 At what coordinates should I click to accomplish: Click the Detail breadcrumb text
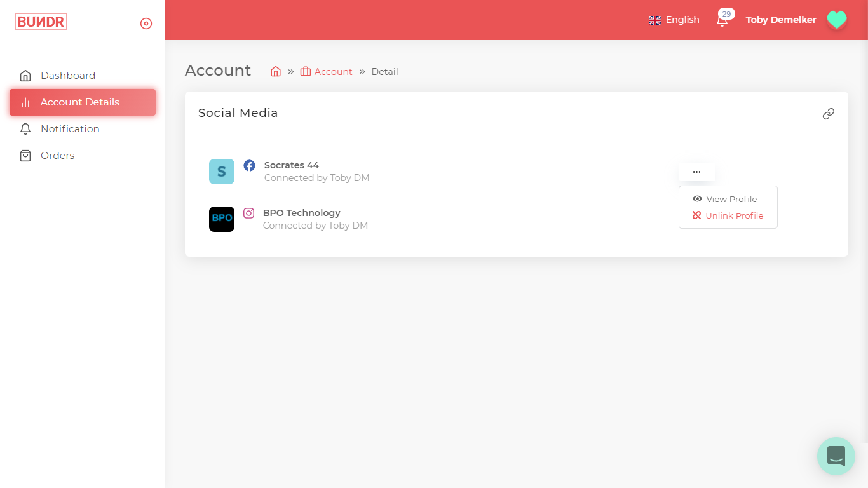tap(384, 72)
